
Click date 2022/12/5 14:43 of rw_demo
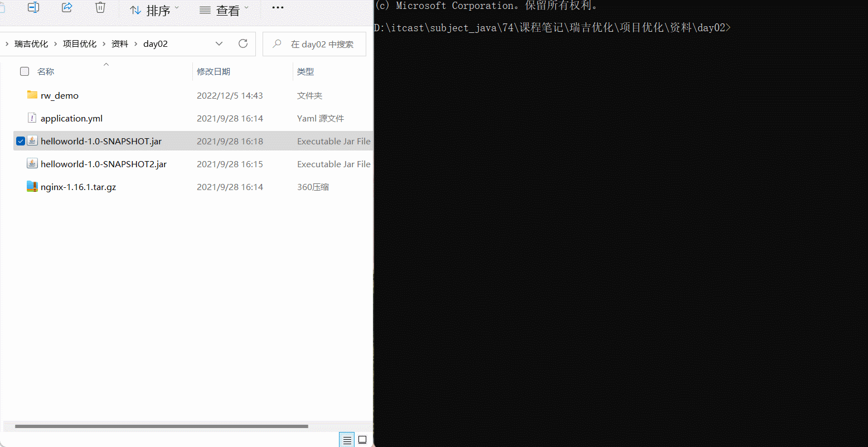[230, 95]
